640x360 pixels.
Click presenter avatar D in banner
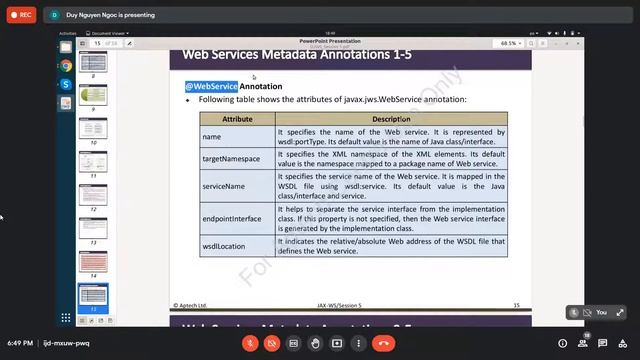54,15
